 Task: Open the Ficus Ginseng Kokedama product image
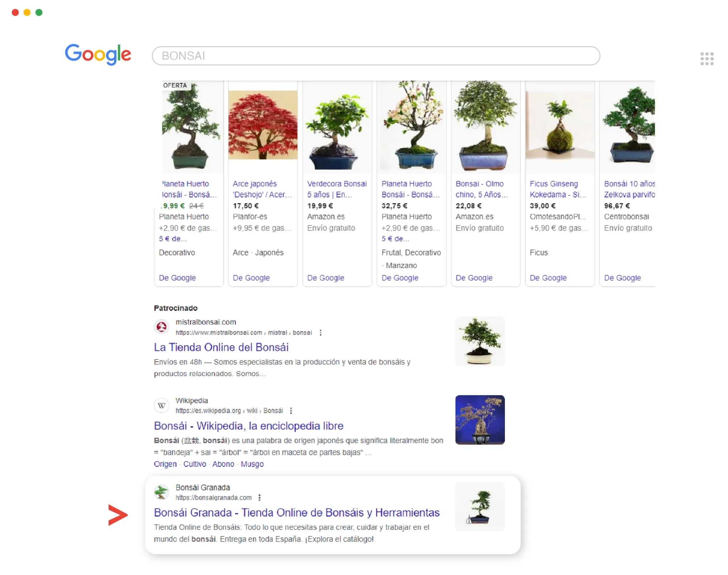point(560,127)
